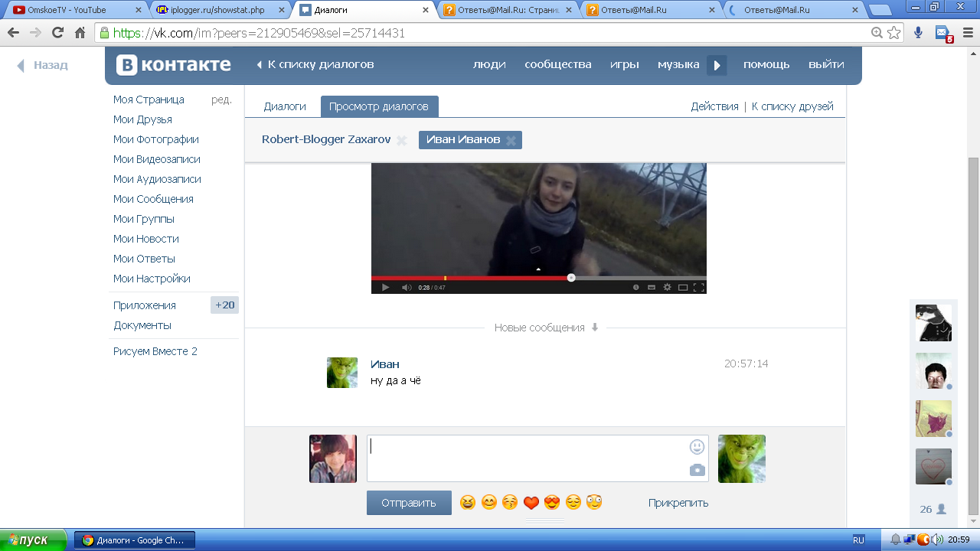Click the video progress bar handle
This screenshot has width=980, height=551.
tap(571, 278)
